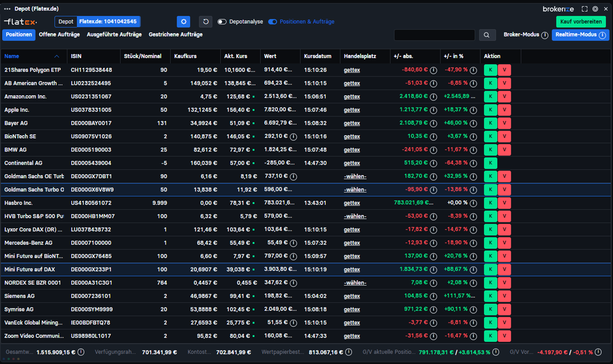
Task: Toggle fullscreen mode for the widget
Action: tap(585, 9)
